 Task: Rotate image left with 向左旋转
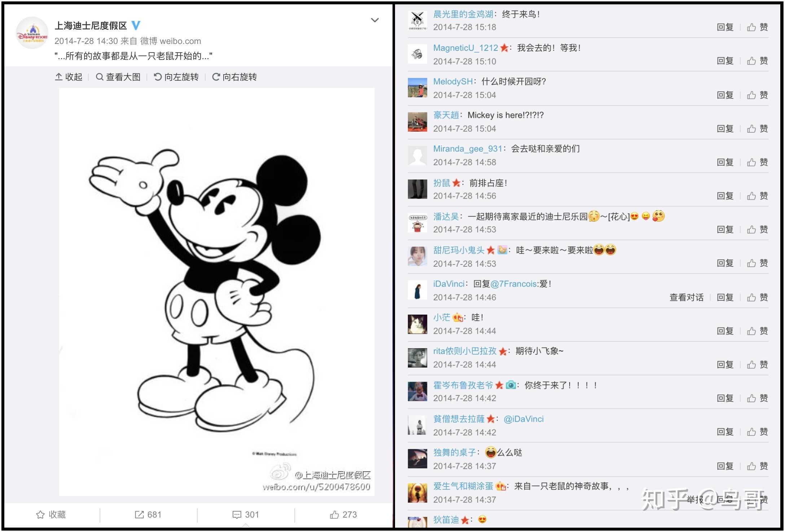(x=176, y=77)
